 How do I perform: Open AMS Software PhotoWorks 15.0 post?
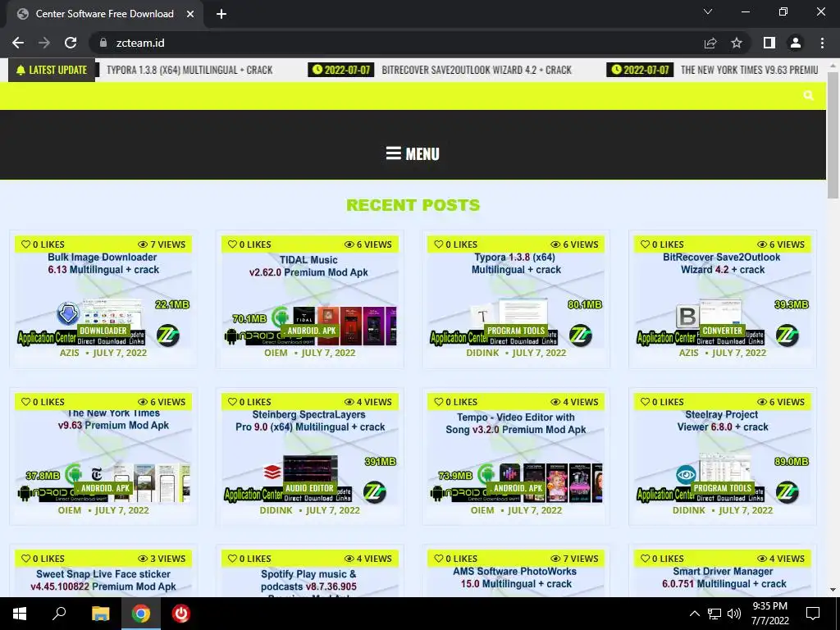click(x=516, y=577)
